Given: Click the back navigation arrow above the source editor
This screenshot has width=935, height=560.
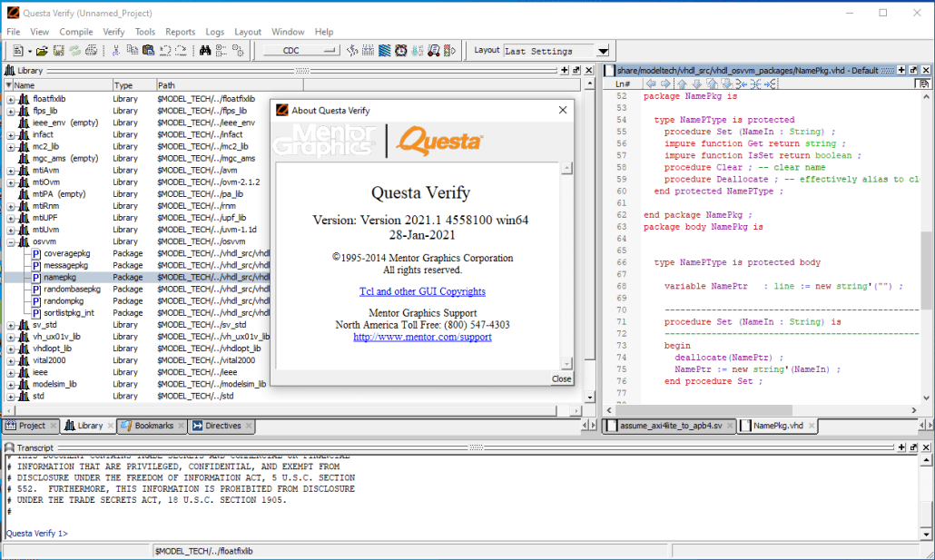Looking at the screenshot, I should tap(651, 84).
